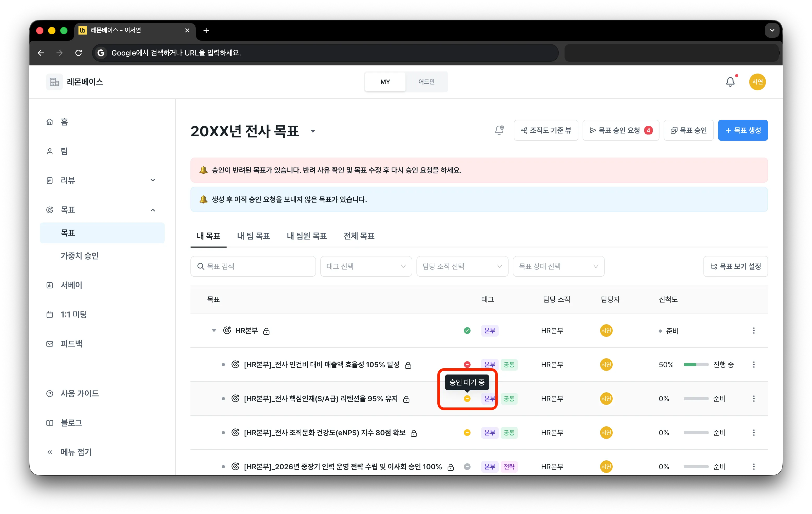
Task: Click 메뉴 접기 to collapse sidebar
Action: 69,452
